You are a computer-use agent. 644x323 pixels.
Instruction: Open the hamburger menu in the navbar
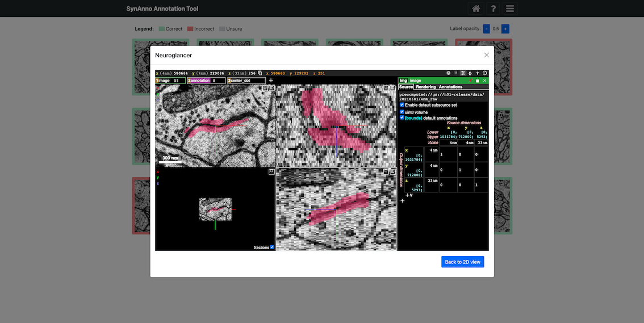coord(510,9)
